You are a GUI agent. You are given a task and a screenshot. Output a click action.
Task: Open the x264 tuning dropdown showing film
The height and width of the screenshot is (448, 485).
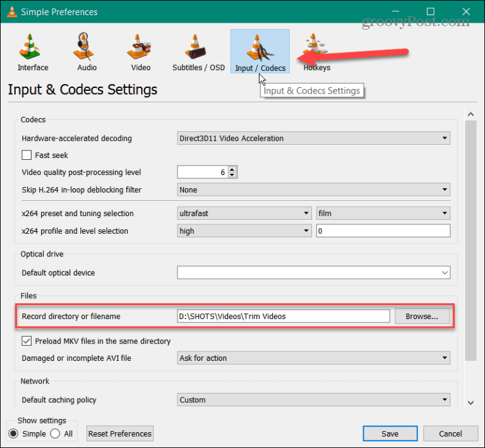click(383, 213)
